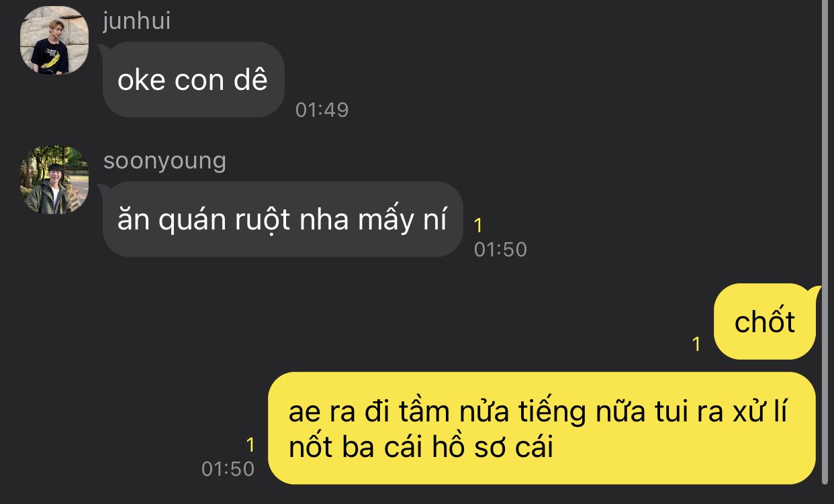Tap the junhui sender name

137,21
